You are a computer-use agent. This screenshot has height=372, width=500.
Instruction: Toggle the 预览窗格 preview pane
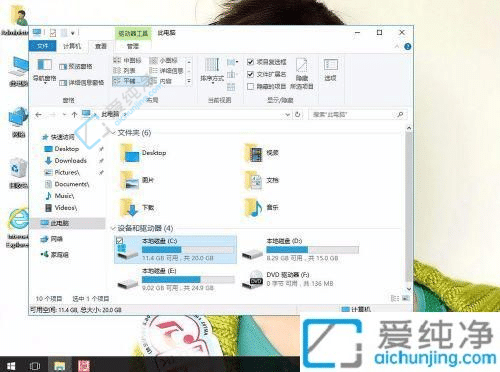(x=75, y=67)
